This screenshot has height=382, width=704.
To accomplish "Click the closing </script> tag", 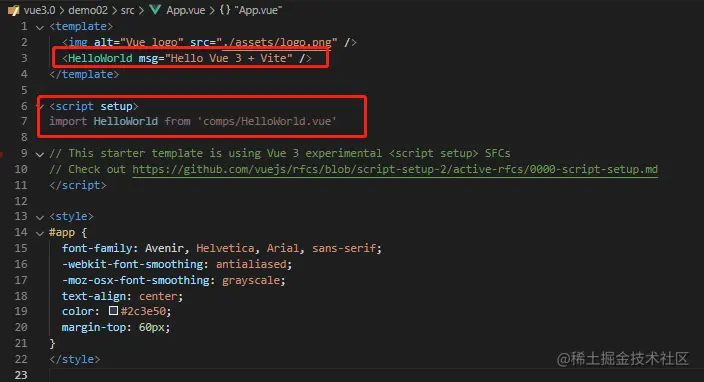I will pyautogui.click(x=78, y=185).
